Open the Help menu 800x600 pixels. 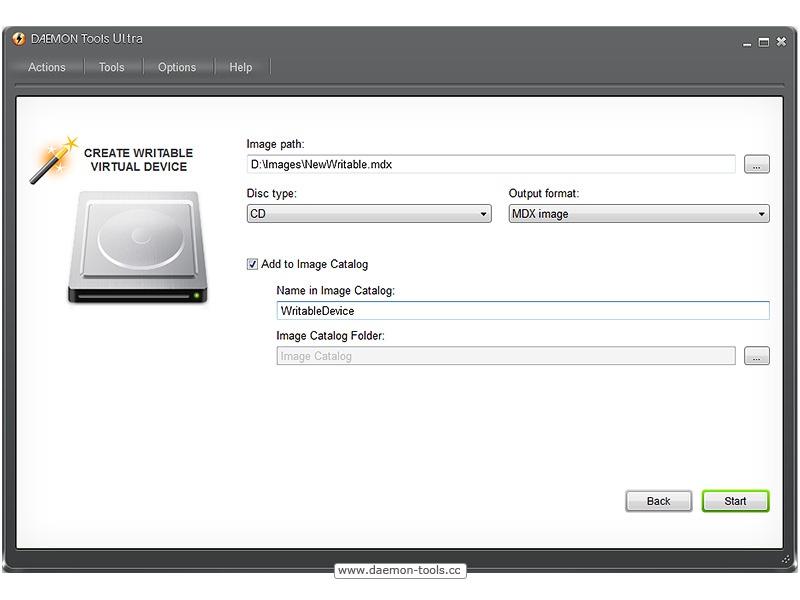[241, 67]
